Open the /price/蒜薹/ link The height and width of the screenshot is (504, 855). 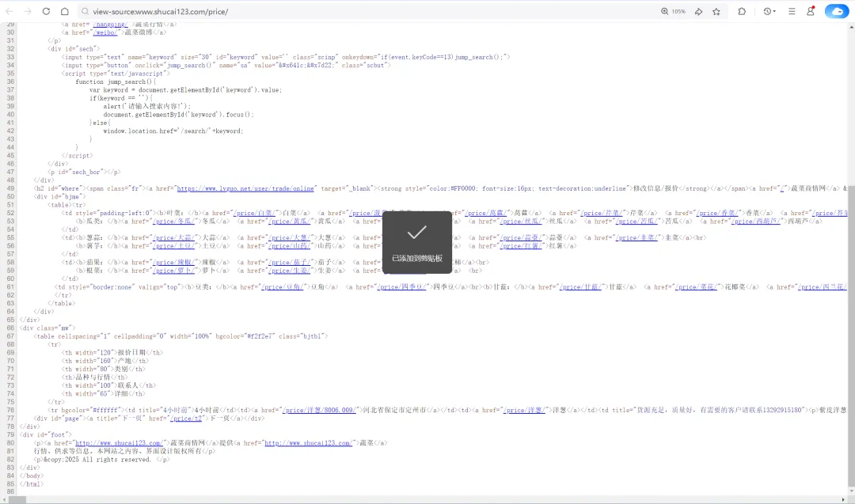point(521,237)
